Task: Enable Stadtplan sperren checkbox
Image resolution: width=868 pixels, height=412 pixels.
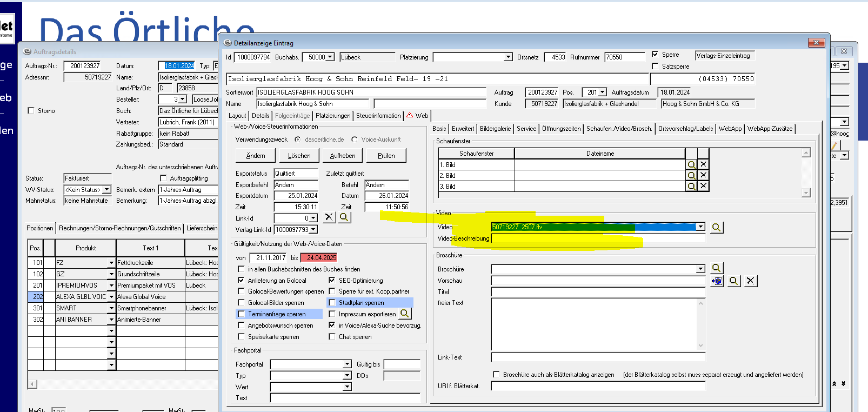Action: [x=332, y=303]
